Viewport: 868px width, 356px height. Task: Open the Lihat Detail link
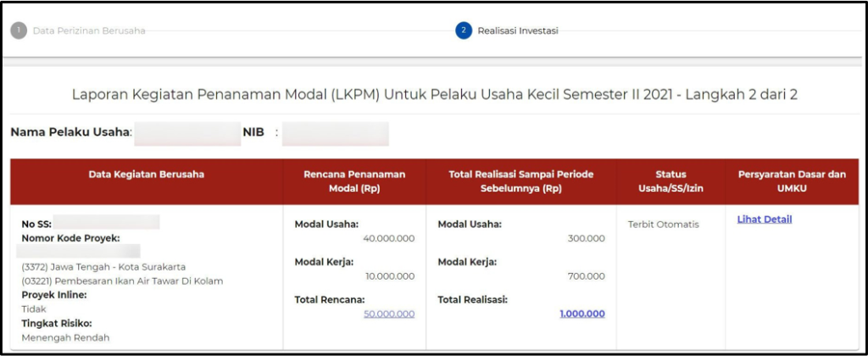coord(765,220)
